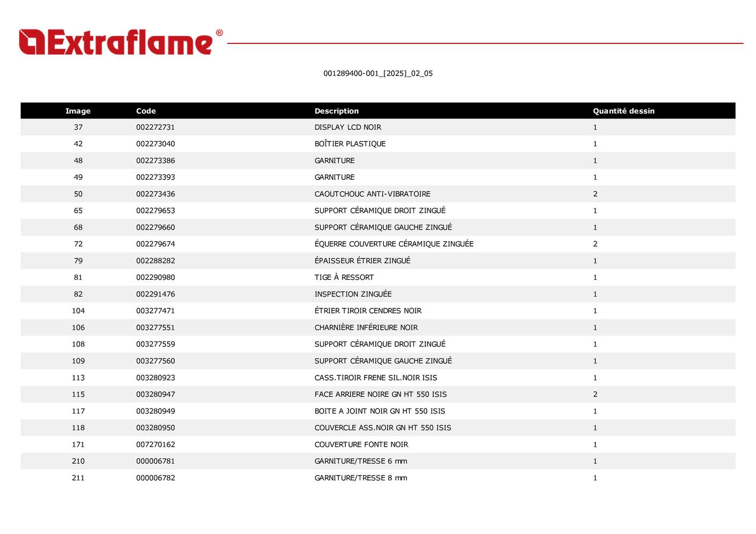
Task: Click the Extraflame logo
Action: 121,42
